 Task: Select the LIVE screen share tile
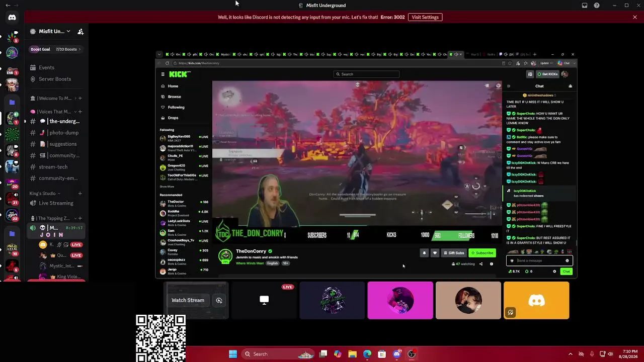coord(264,300)
